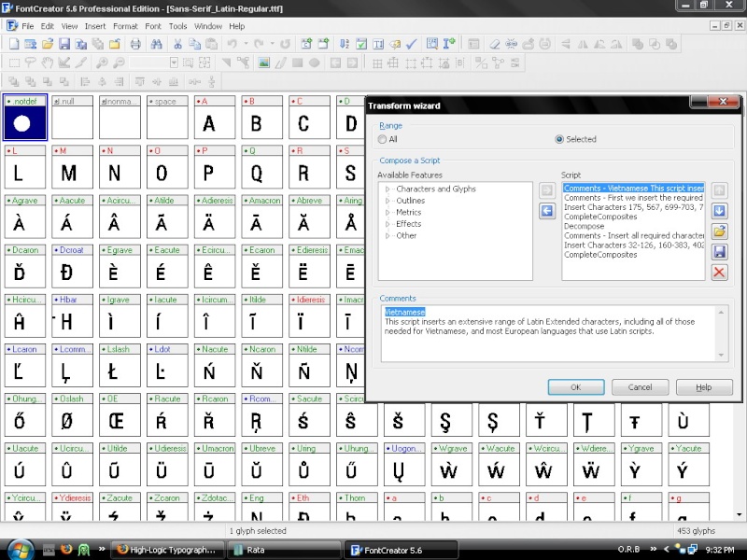The height and width of the screenshot is (560, 747).
Task: Open the Format menu
Action: pyautogui.click(x=125, y=26)
